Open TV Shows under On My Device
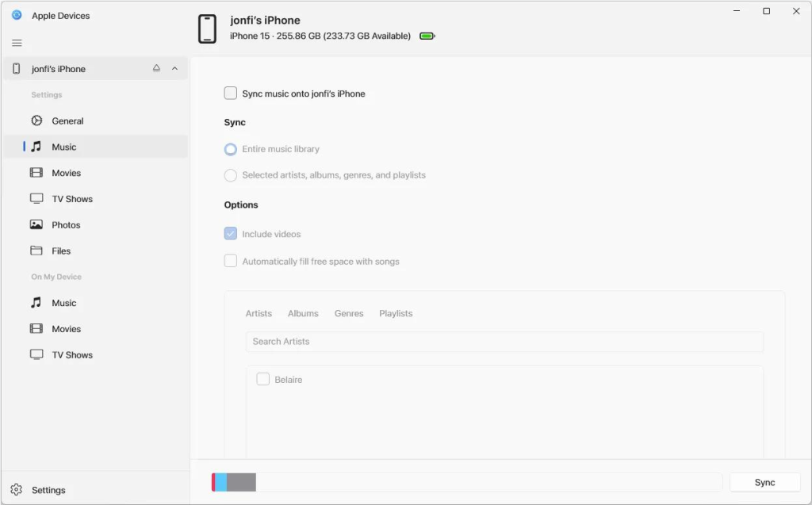Viewport: 812px width, 505px height. (x=96, y=355)
